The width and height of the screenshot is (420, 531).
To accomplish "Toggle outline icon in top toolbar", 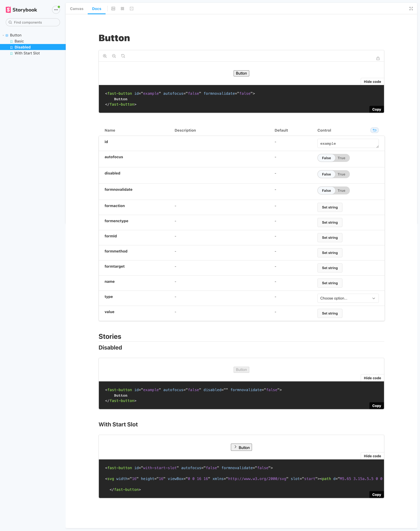I will click(132, 9).
